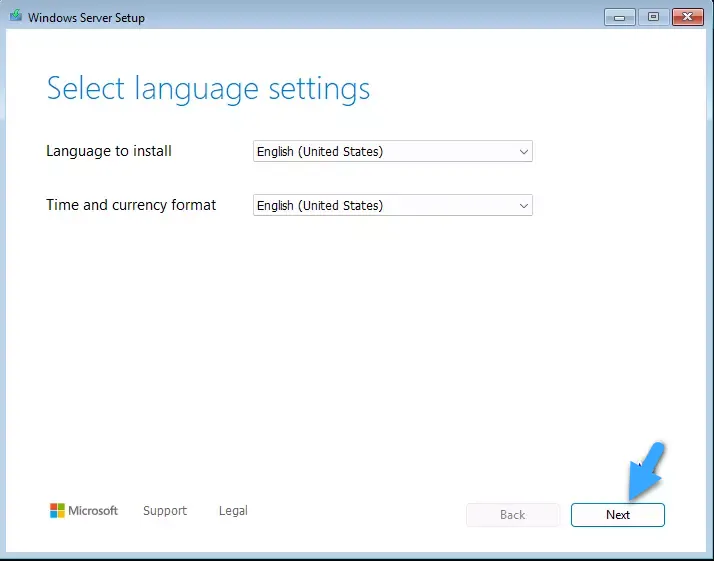This screenshot has height=561, width=714.
Task: Click the 'Windows Server Setup' title text
Action: coord(87,18)
